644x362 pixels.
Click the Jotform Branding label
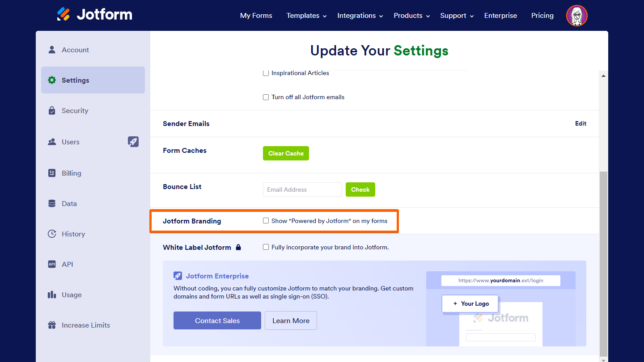192,221
